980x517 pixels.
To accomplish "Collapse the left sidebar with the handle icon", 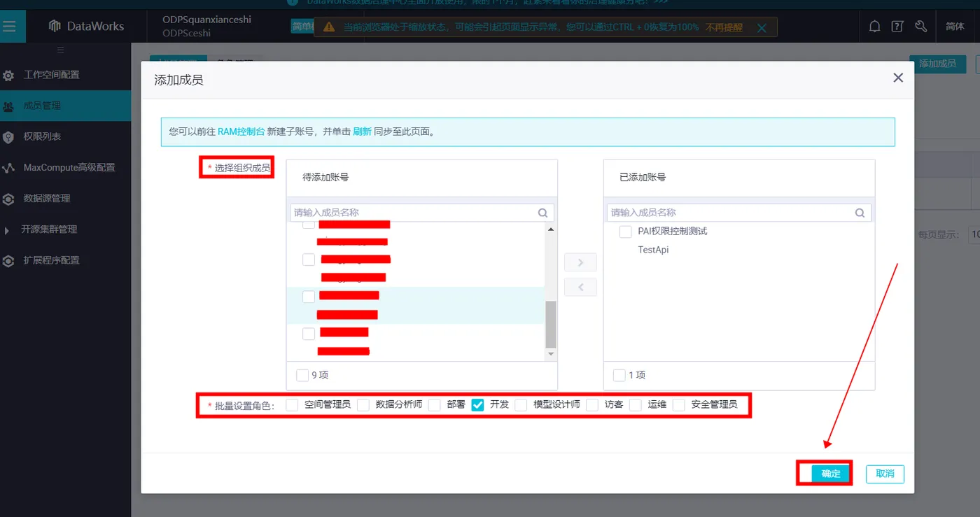I will coord(60,50).
